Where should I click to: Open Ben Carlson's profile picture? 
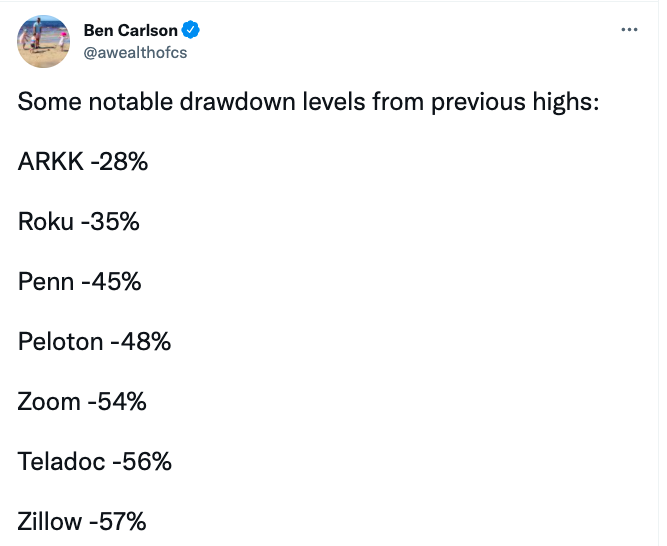(x=43, y=42)
